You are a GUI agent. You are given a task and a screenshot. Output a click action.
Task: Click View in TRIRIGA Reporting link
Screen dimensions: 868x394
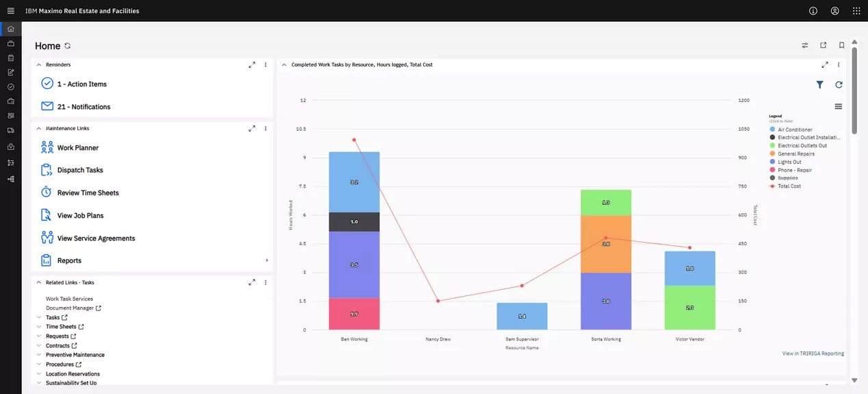[813, 354]
